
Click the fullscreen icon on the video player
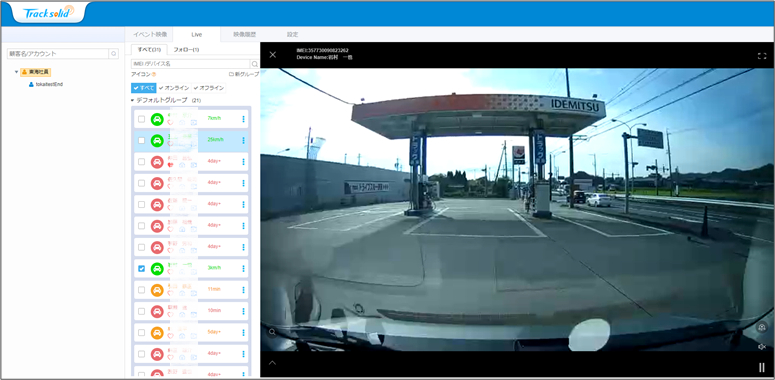click(762, 56)
